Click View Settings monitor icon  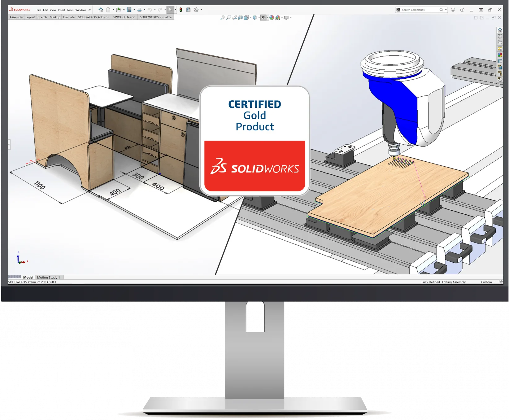pyautogui.click(x=286, y=18)
